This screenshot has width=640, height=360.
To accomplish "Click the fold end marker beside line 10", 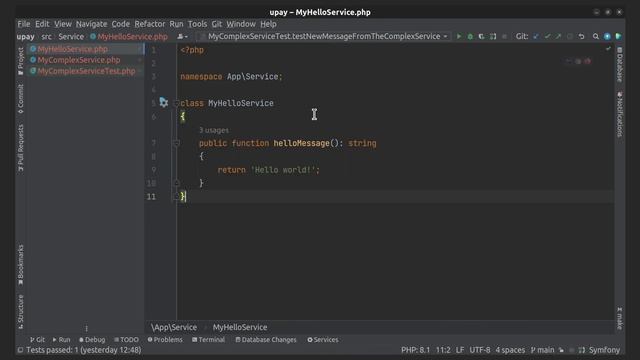I will (177, 183).
